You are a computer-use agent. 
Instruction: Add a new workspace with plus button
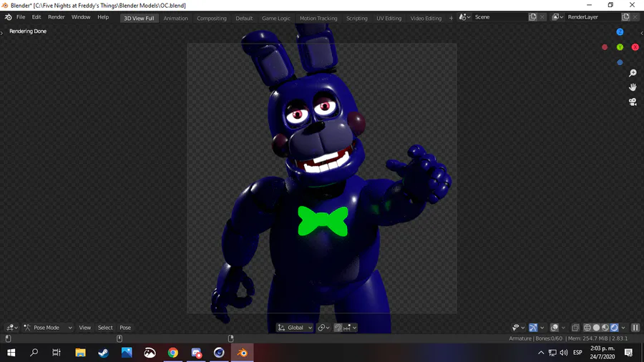tap(451, 18)
